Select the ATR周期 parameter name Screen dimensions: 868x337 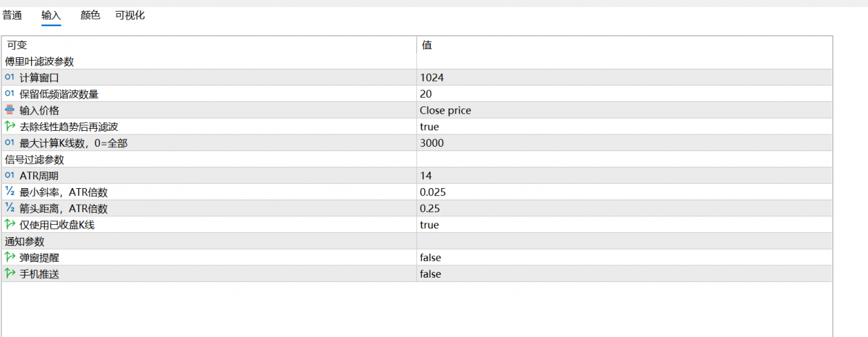pyautogui.click(x=39, y=176)
